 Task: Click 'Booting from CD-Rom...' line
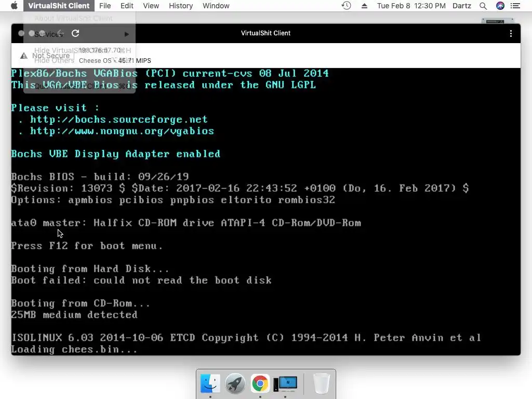coord(81,303)
